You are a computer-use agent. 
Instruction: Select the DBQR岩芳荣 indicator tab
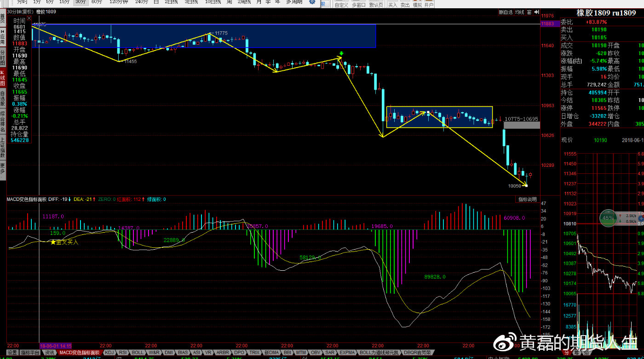tap(418, 353)
